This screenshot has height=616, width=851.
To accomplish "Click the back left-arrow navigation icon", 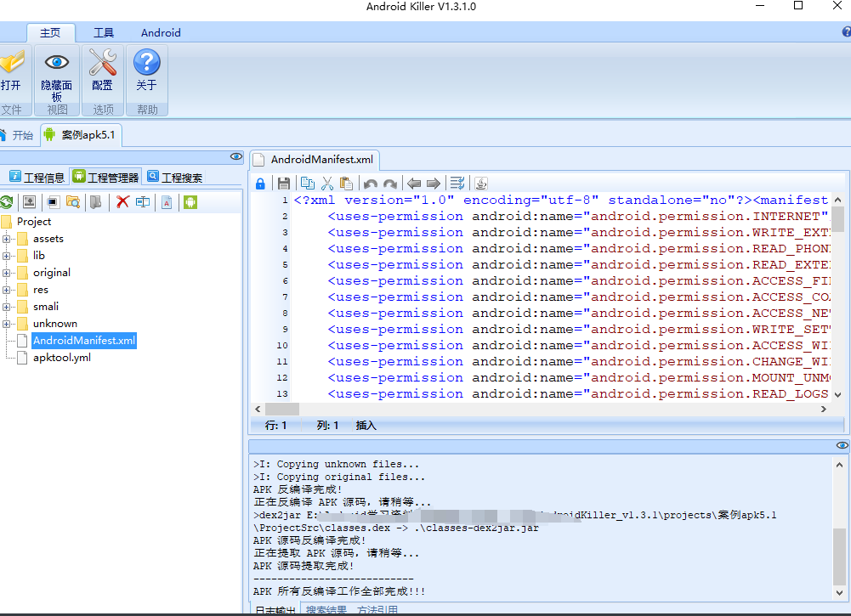I will [414, 184].
